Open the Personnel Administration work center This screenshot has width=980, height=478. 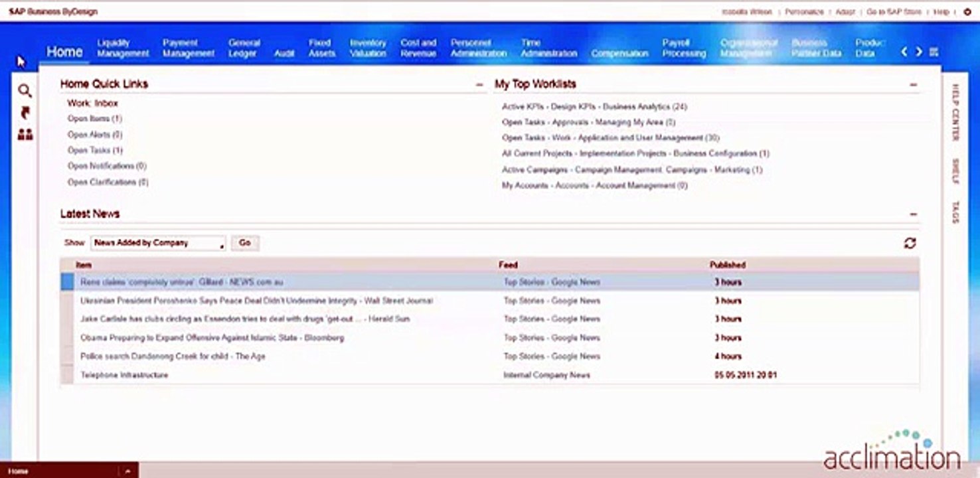(478, 48)
